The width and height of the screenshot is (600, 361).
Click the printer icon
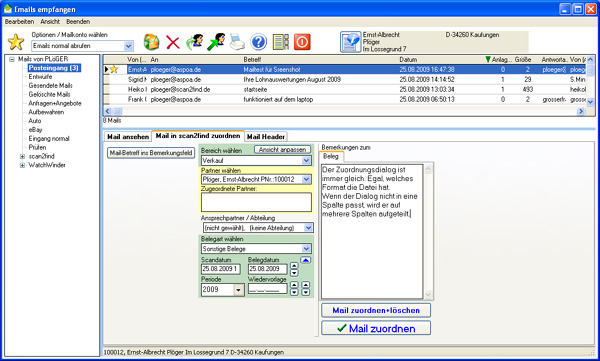coord(237,42)
